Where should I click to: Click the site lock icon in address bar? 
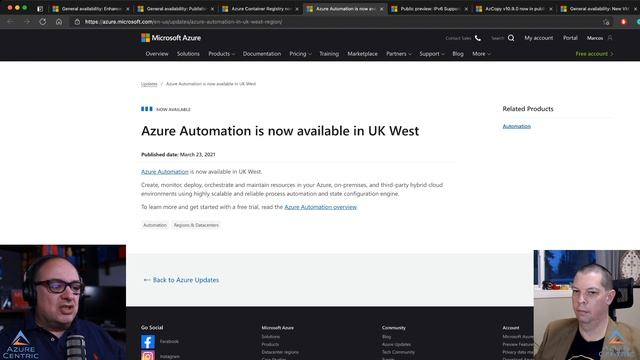click(77, 22)
